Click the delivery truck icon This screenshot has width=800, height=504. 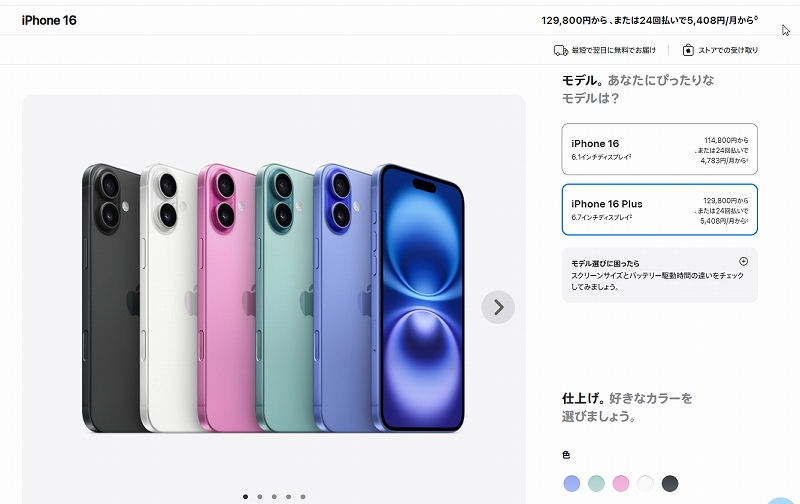pos(561,51)
